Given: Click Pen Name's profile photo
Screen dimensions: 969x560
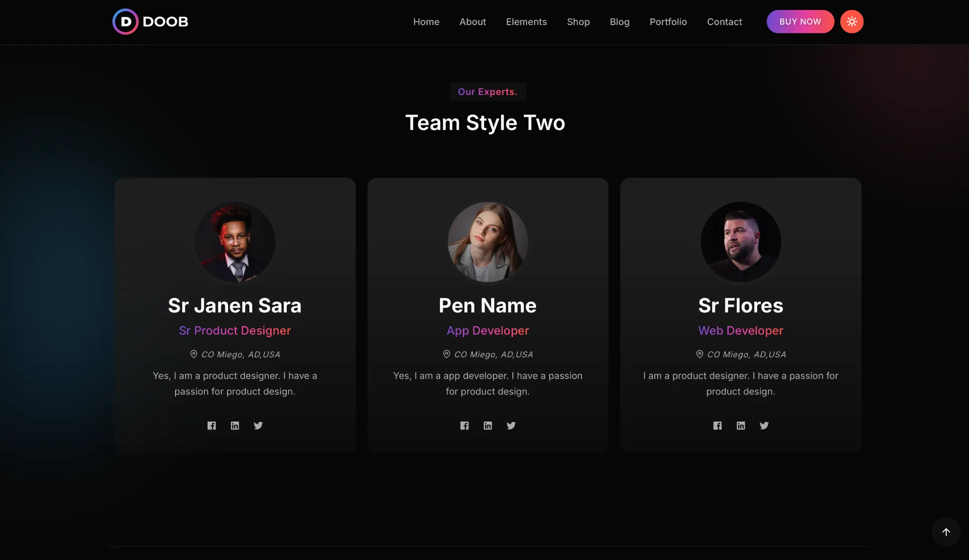Looking at the screenshot, I should [x=488, y=242].
